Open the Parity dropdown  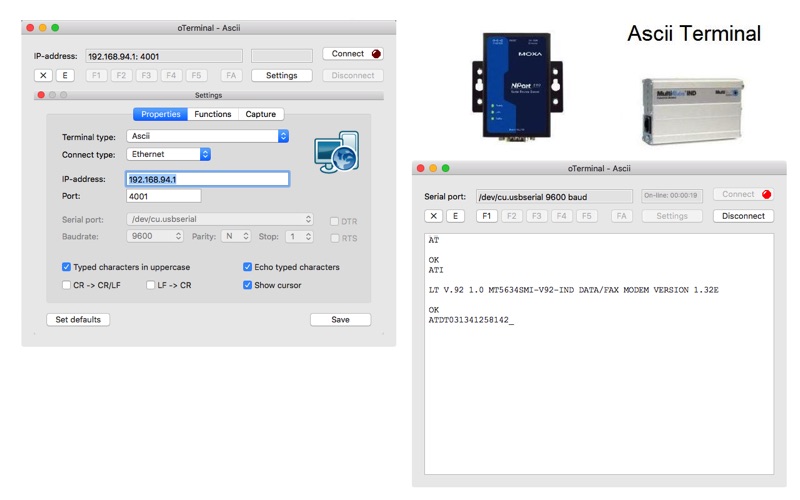(x=236, y=236)
